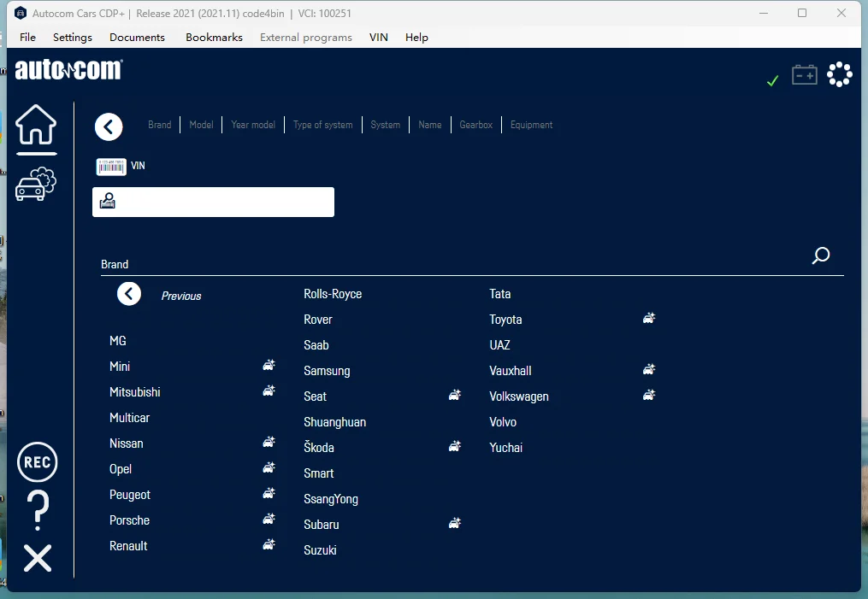868x599 pixels.
Task: Click the car icon next to Volkswagen
Action: point(649,395)
